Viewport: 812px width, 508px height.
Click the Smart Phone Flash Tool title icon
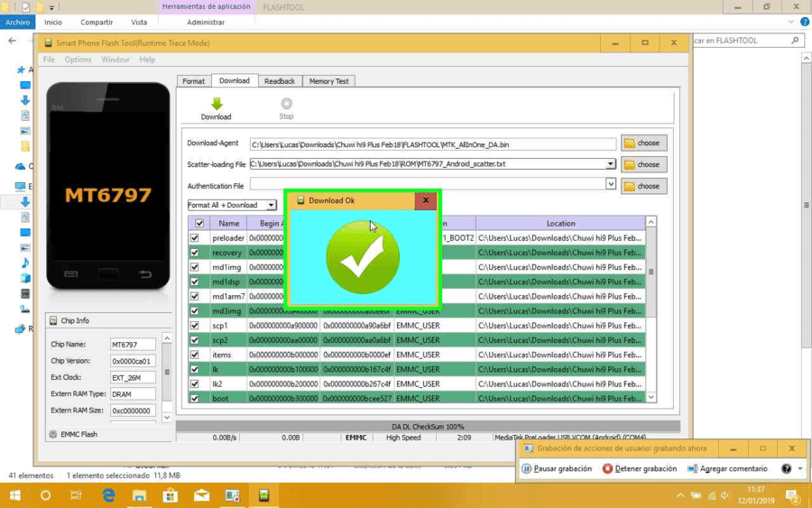click(48, 43)
